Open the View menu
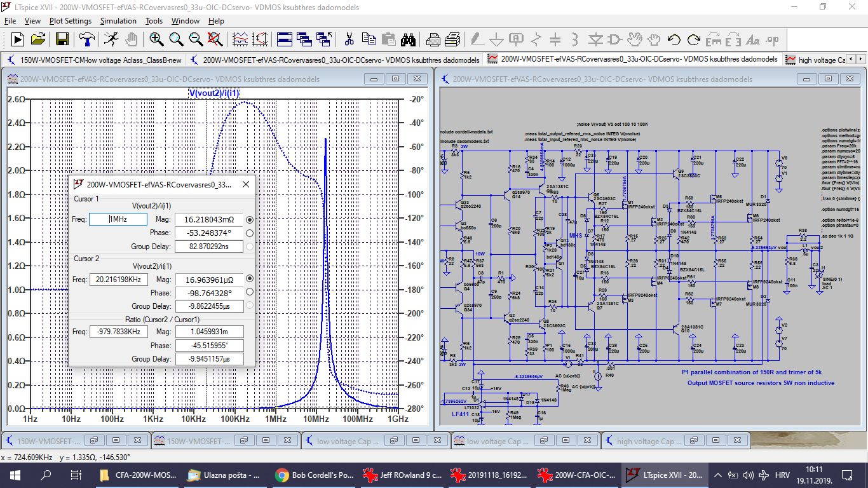 [32, 20]
